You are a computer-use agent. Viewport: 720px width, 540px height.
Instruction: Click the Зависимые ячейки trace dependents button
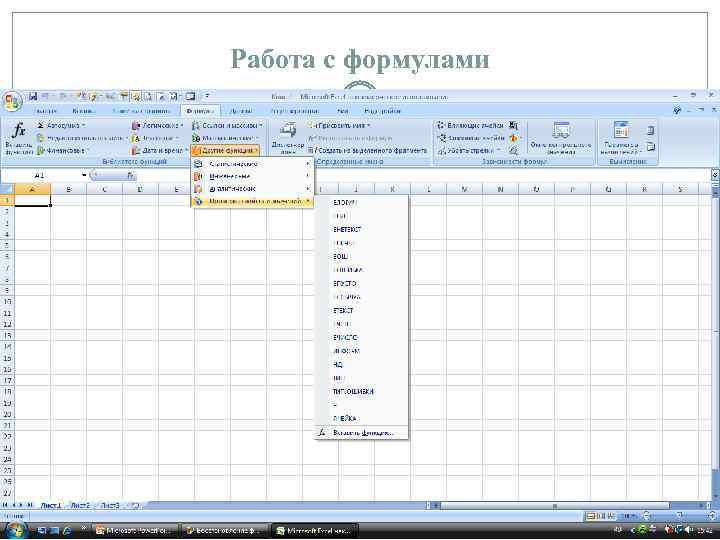pyautogui.click(x=471, y=138)
